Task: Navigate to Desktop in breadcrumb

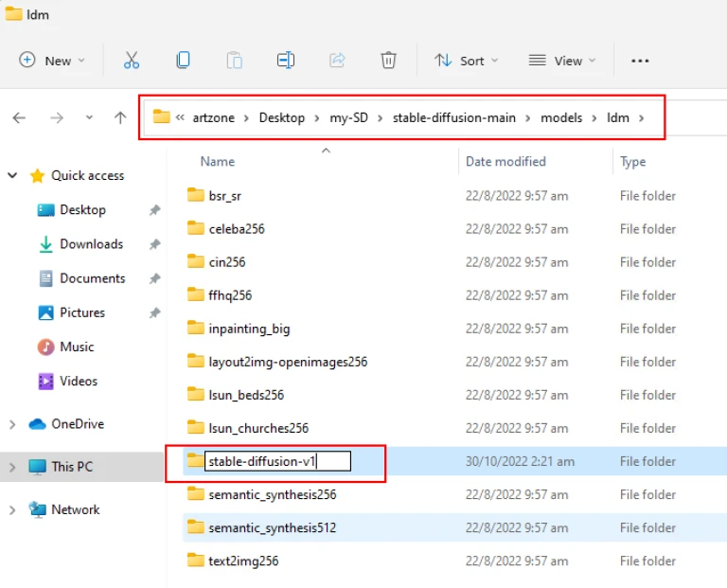Action: click(x=282, y=117)
